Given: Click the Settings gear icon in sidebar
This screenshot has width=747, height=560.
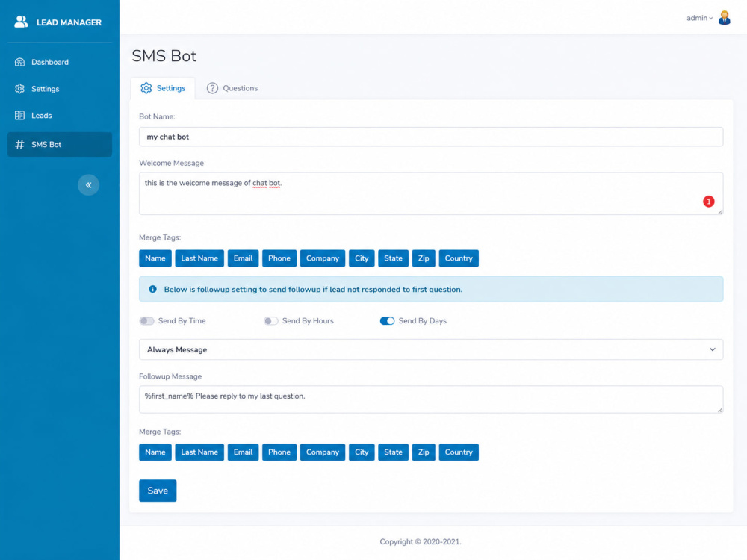Looking at the screenshot, I should click(x=19, y=89).
